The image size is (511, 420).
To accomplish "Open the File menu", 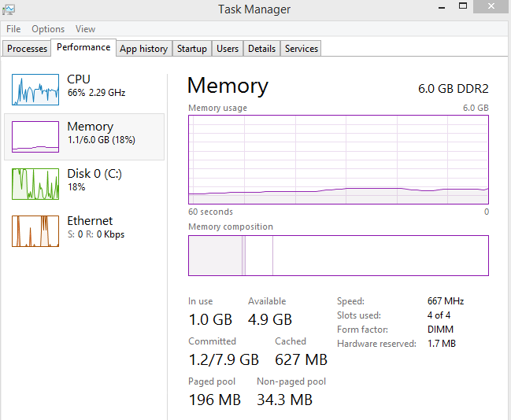I will (x=13, y=29).
